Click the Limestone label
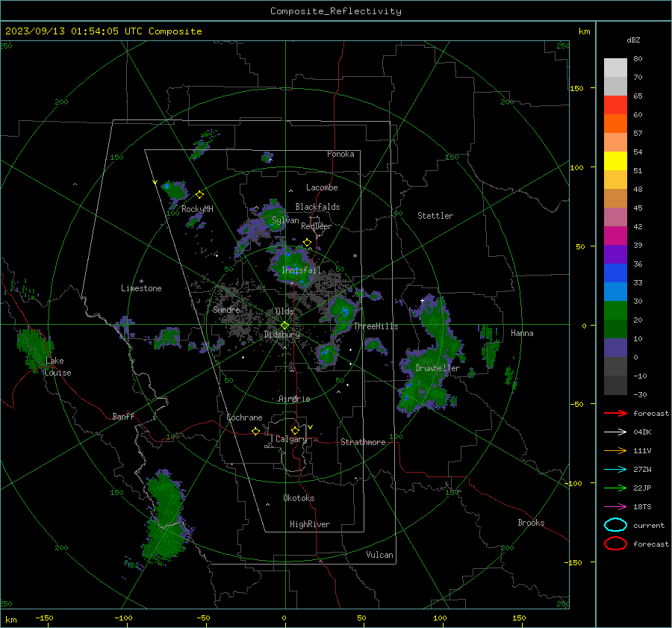This screenshot has width=672, height=628. pos(141,288)
